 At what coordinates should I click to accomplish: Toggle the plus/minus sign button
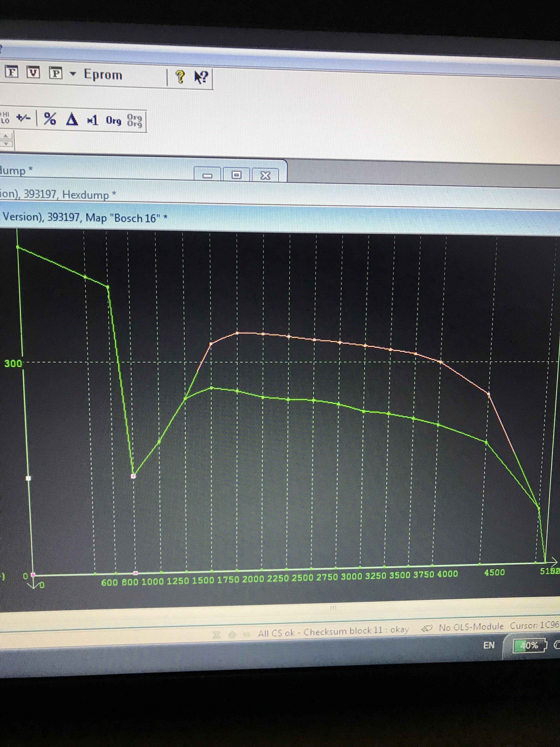24,118
